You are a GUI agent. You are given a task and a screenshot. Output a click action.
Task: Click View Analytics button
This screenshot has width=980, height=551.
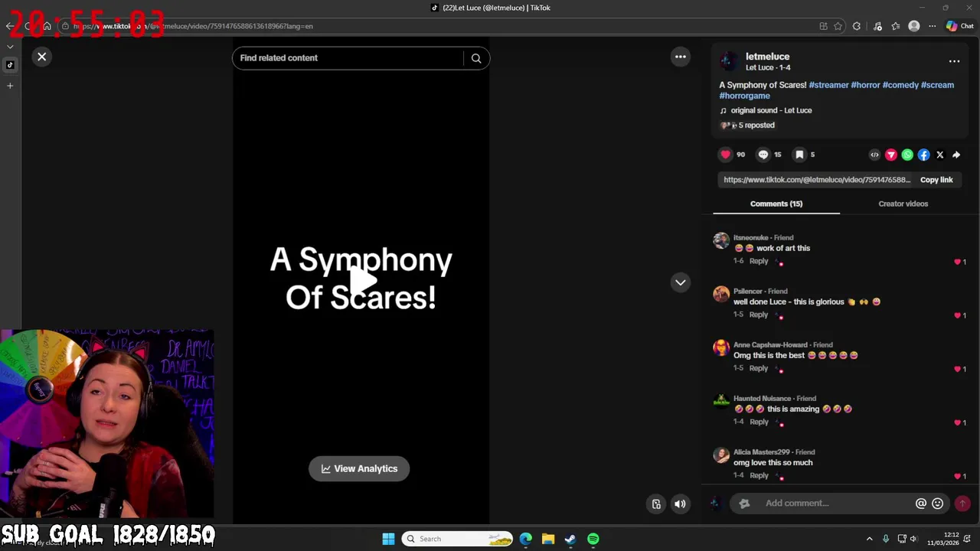(x=359, y=468)
